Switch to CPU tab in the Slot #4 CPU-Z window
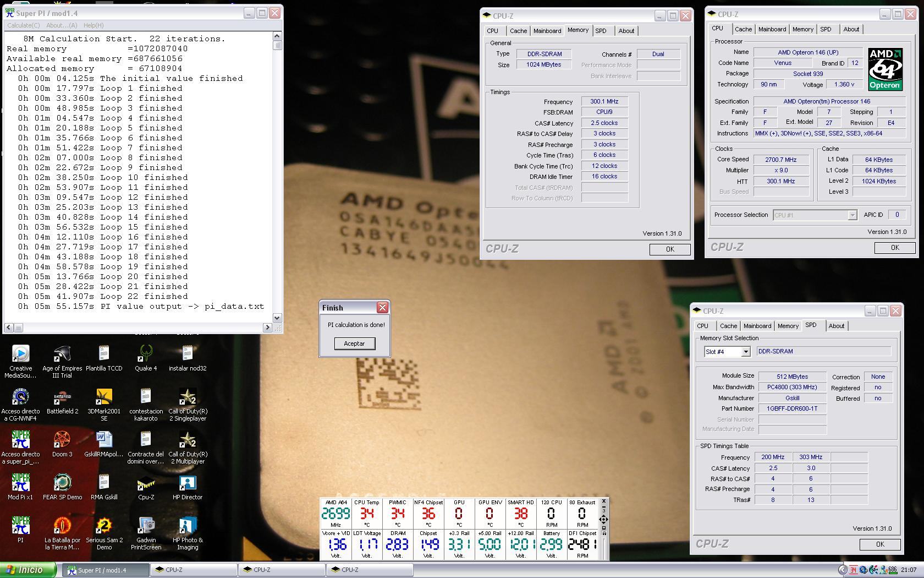 702,326
